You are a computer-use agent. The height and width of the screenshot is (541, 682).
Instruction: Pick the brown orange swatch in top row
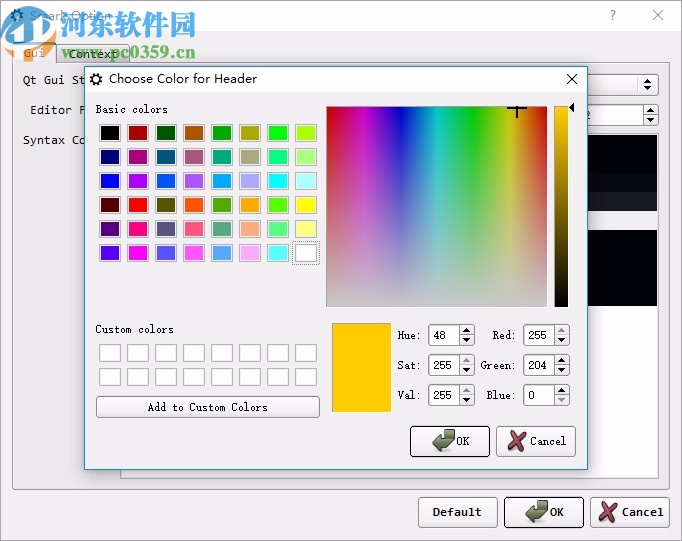pyautogui.click(x=194, y=133)
